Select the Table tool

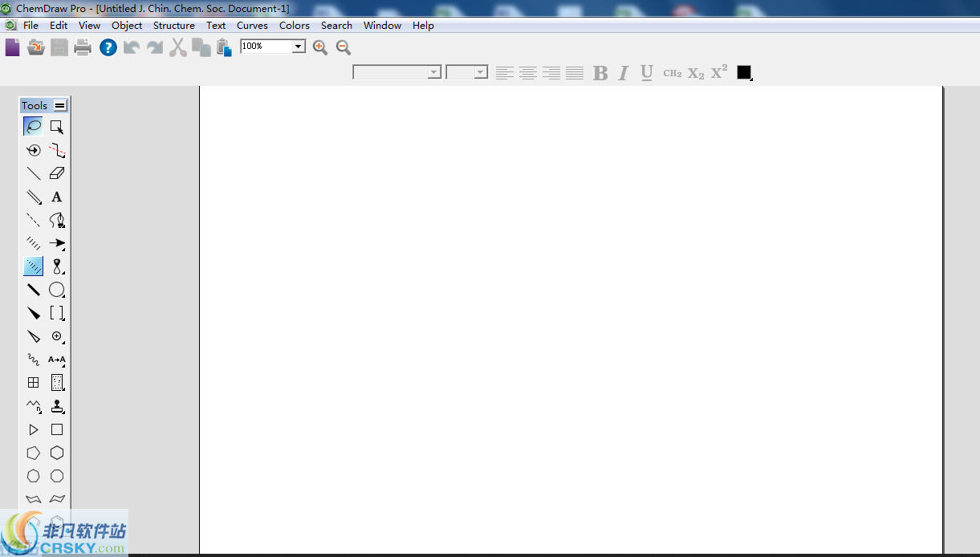pos(33,383)
